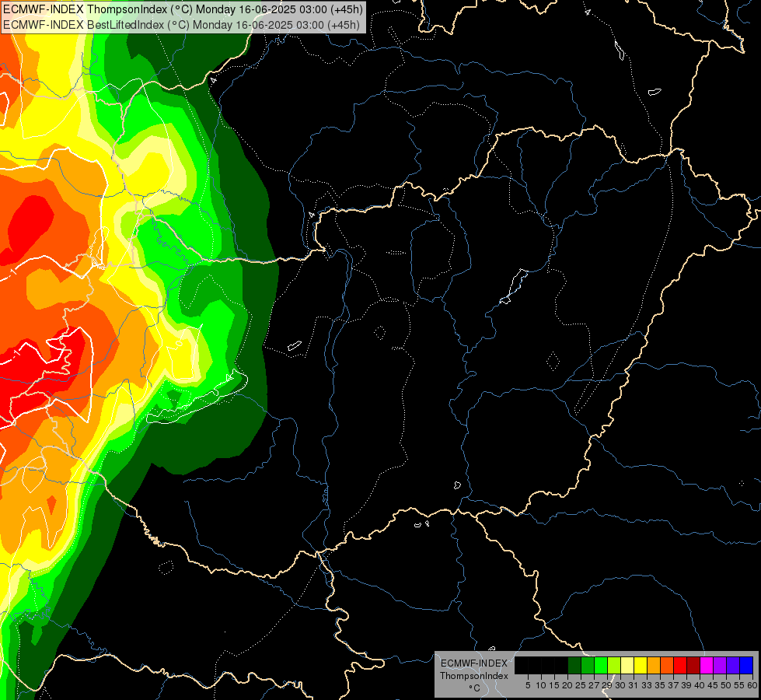Select the yellow-green 29–30 legend swatch
This screenshot has height=700, width=761.
[614, 665]
